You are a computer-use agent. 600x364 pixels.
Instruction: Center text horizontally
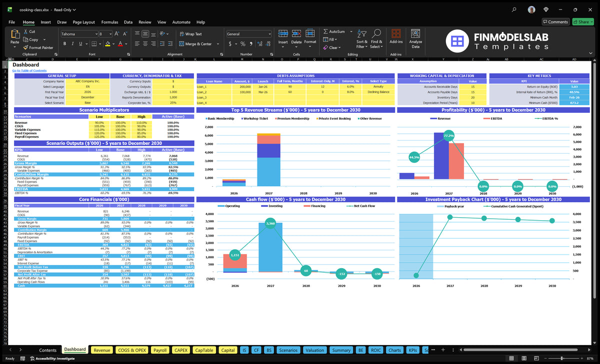pos(145,43)
